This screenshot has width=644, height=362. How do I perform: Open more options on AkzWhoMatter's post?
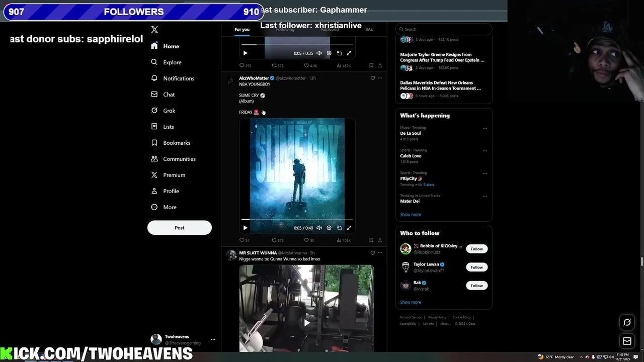click(x=380, y=78)
